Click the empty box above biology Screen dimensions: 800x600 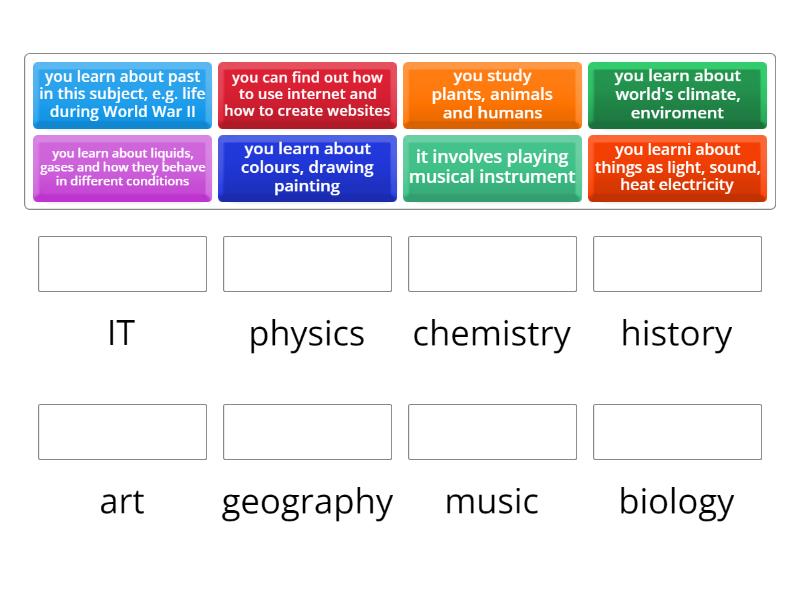[x=677, y=432]
